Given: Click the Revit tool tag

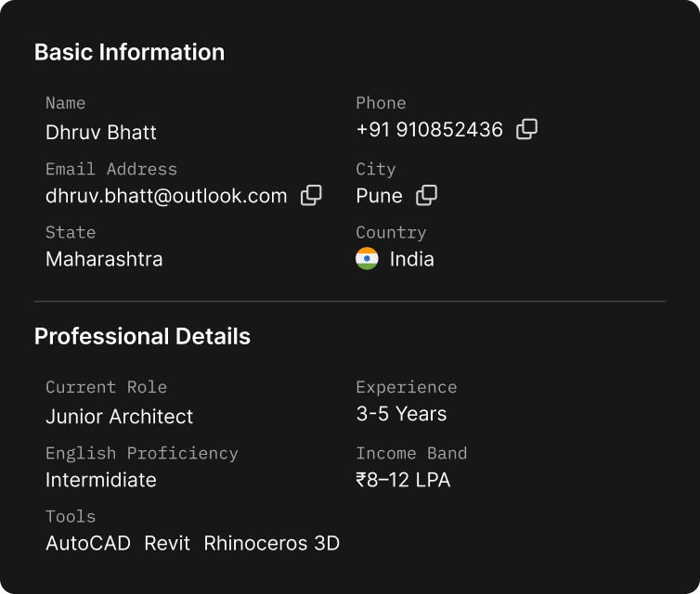Looking at the screenshot, I should pos(167,544).
